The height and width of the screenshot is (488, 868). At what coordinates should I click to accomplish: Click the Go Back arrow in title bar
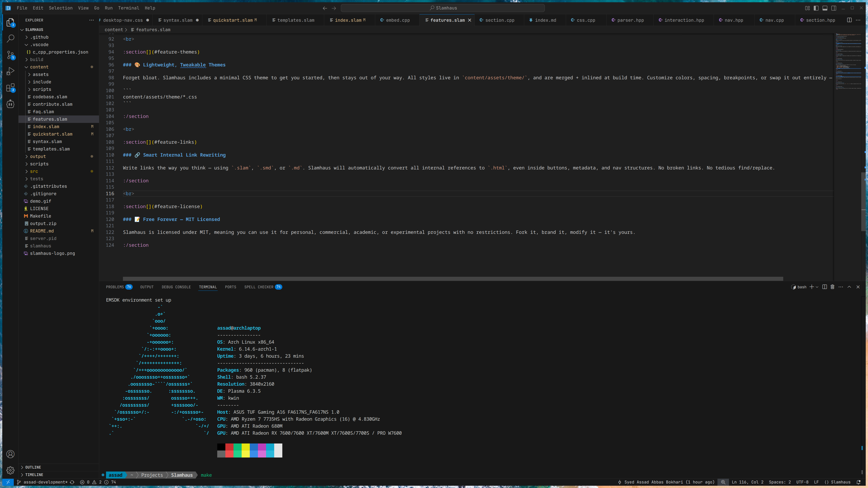325,8
